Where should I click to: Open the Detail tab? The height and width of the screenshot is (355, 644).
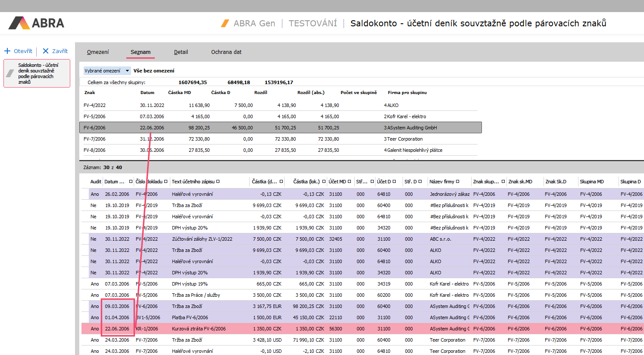coord(181,52)
